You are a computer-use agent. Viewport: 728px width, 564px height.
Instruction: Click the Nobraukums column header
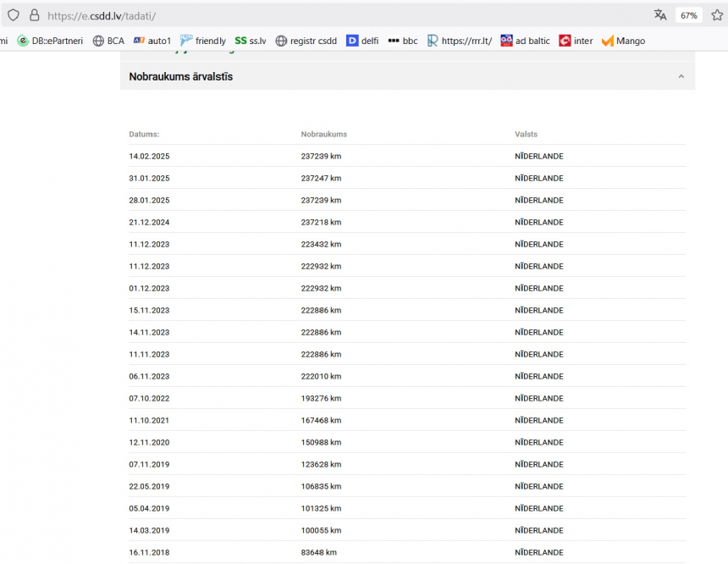click(323, 135)
